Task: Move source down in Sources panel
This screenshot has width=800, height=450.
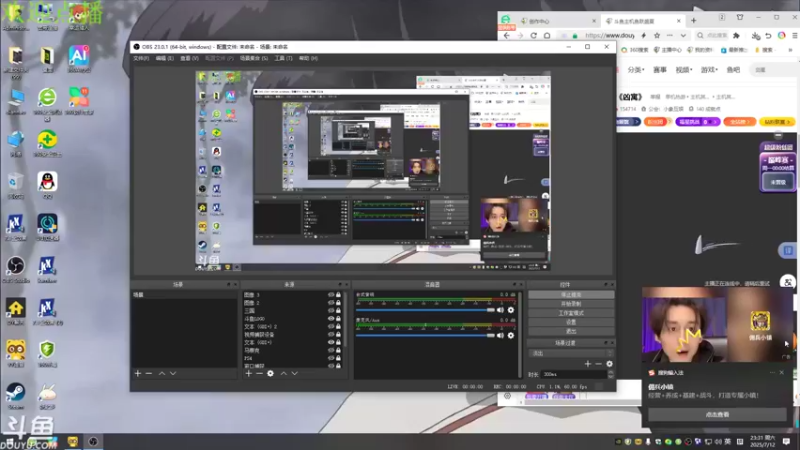Action: click(294, 373)
